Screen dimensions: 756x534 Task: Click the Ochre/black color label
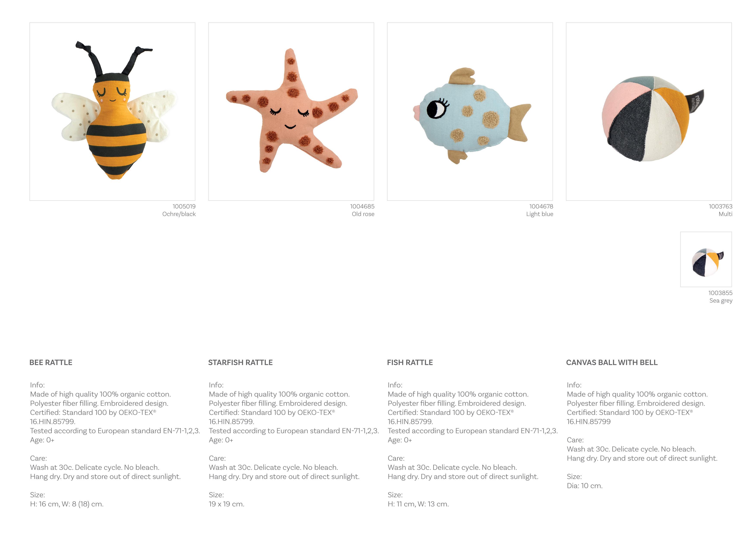coord(179,214)
